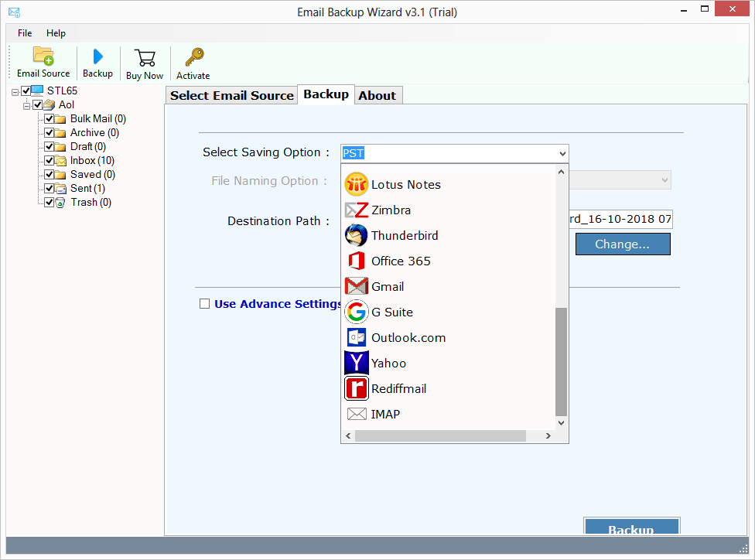Screen dimensions: 755x560
Task: Select the Yahoo Y icon
Action: tap(357, 363)
